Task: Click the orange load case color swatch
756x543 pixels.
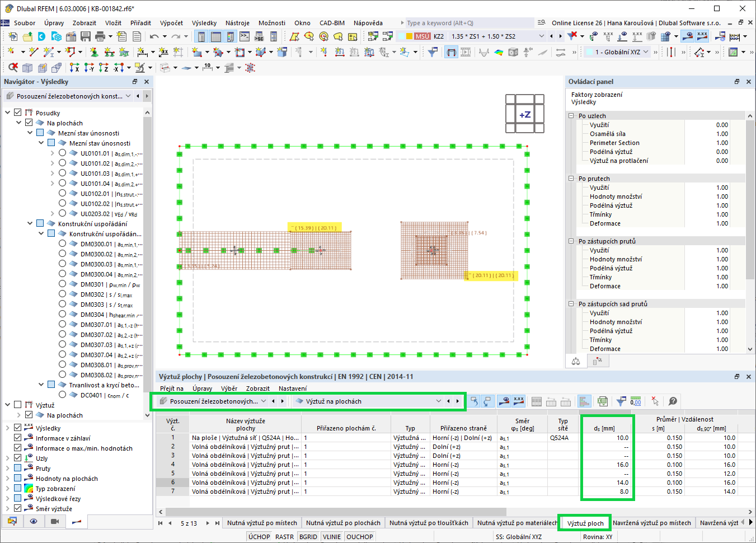Action: coord(410,36)
